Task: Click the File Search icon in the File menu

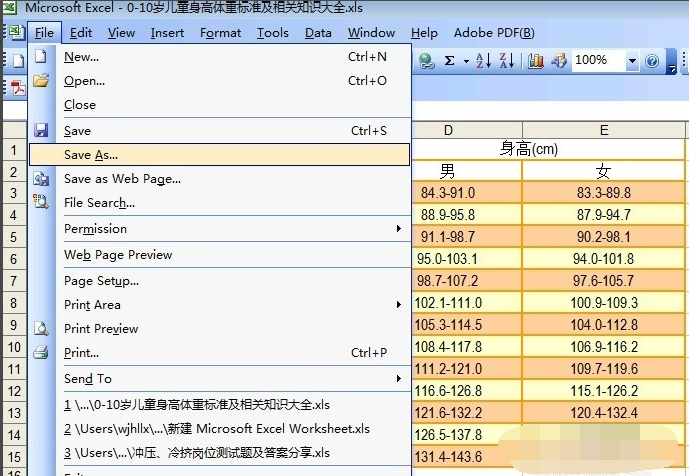Action: pyautogui.click(x=41, y=202)
